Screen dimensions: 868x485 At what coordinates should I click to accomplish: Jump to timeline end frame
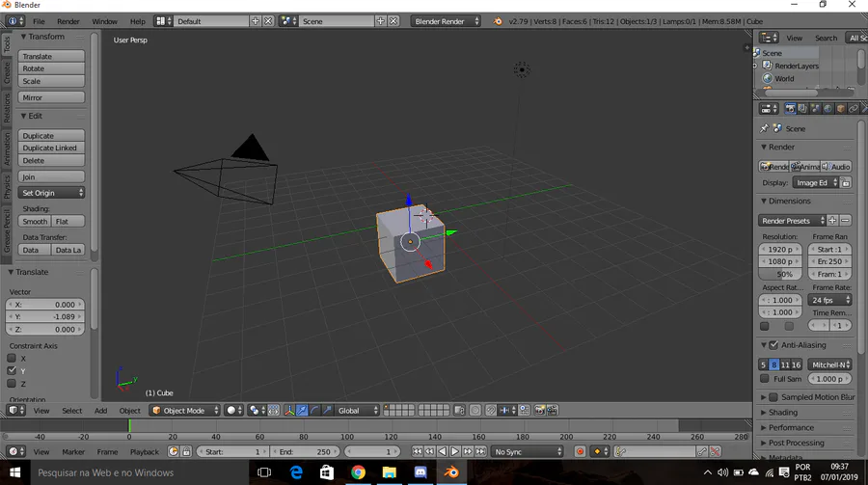click(480, 452)
